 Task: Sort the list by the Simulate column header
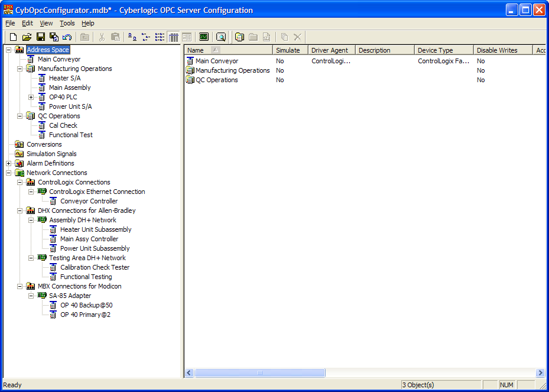290,50
